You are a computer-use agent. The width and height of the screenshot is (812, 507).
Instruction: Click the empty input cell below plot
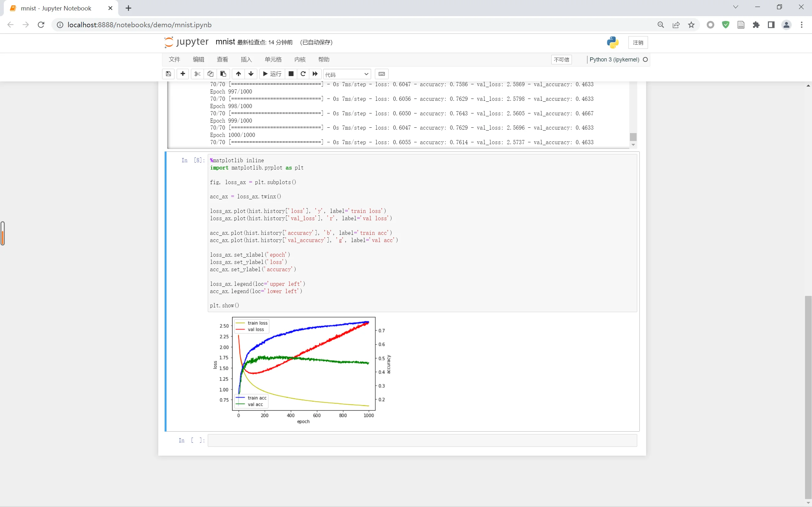(x=422, y=440)
